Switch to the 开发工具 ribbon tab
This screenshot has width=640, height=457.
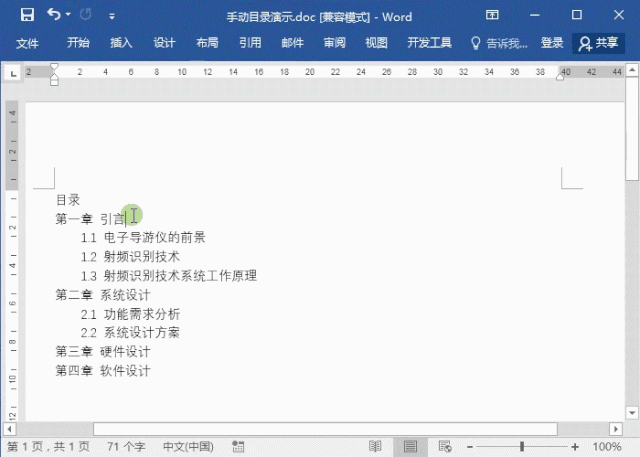click(429, 43)
